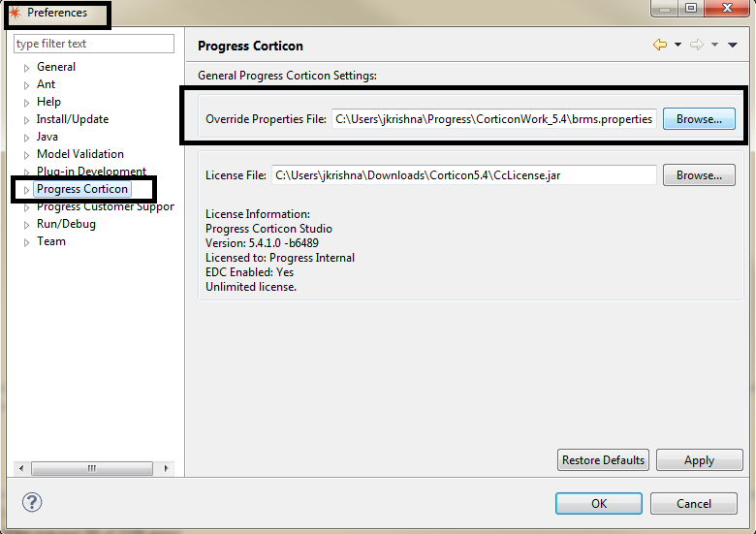Screen dimensions: 756x534
Task: Select Run/Debug preferences category
Action: pos(66,224)
